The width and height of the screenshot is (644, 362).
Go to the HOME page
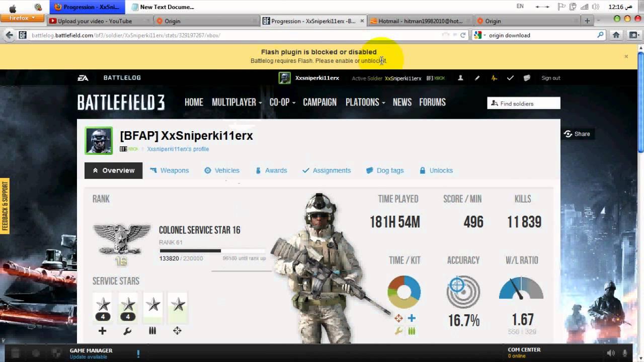point(194,102)
